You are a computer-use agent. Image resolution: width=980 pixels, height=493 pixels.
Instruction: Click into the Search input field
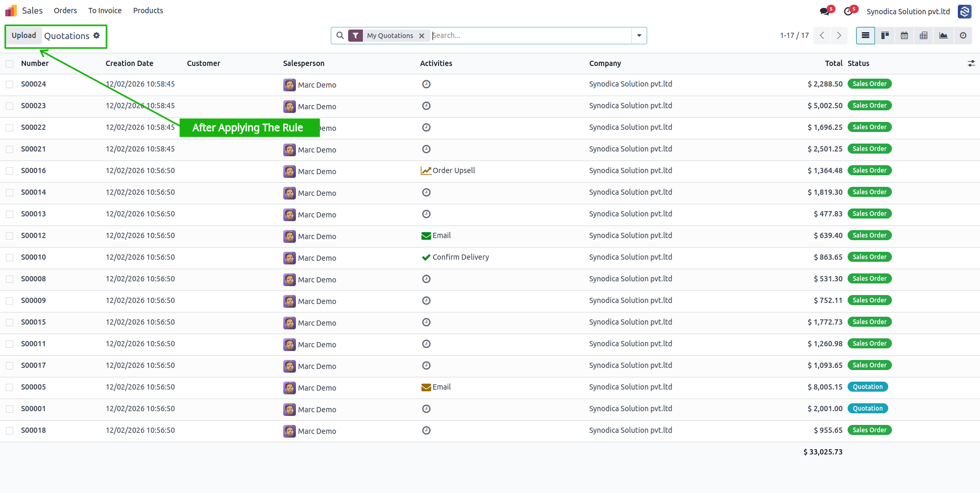530,35
